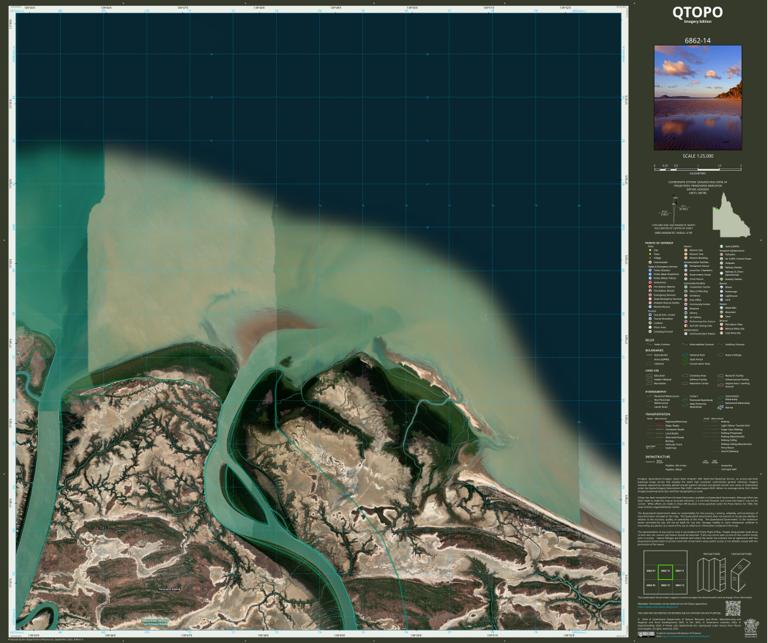Click the POINTS OF INTEREST legend heading
This screenshot has height=643, width=768.
coord(659,243)
